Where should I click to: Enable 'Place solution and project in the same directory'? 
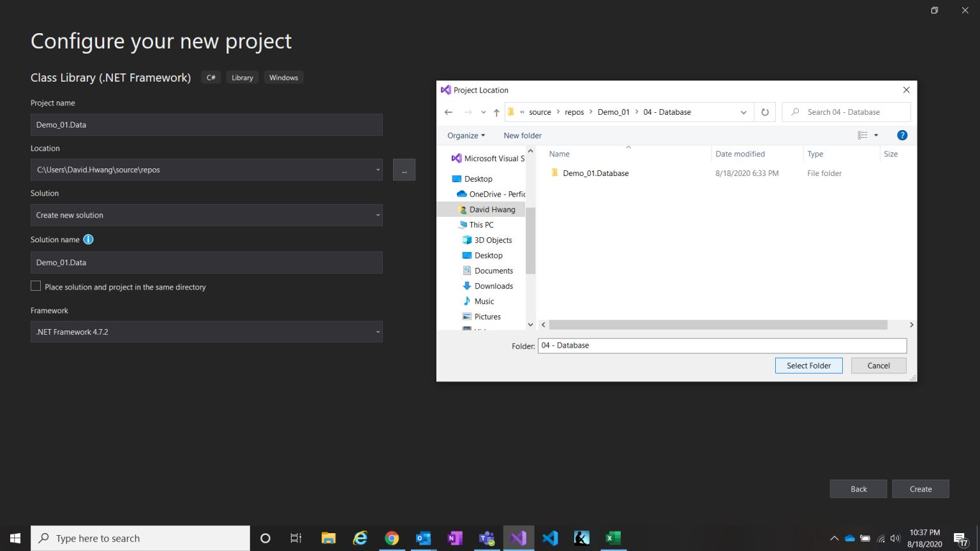36,286
